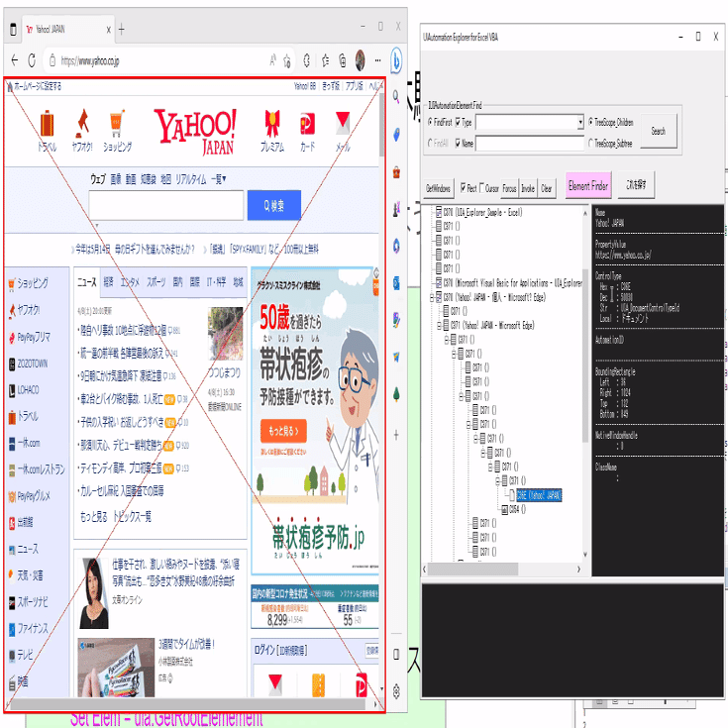Select TreeScope_Subtree radio option
Image resolution: width=728 pixels, height=728 pixels.
point(590,143)
